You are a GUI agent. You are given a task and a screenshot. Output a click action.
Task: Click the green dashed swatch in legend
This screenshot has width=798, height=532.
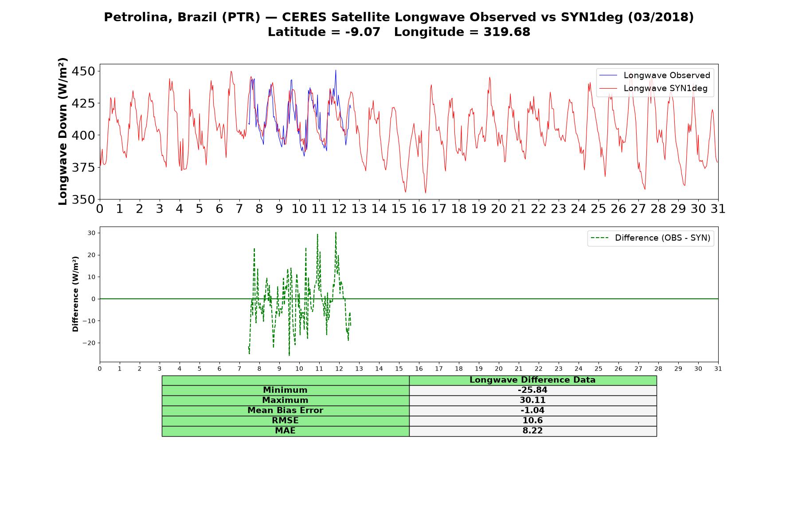(599, 238)
